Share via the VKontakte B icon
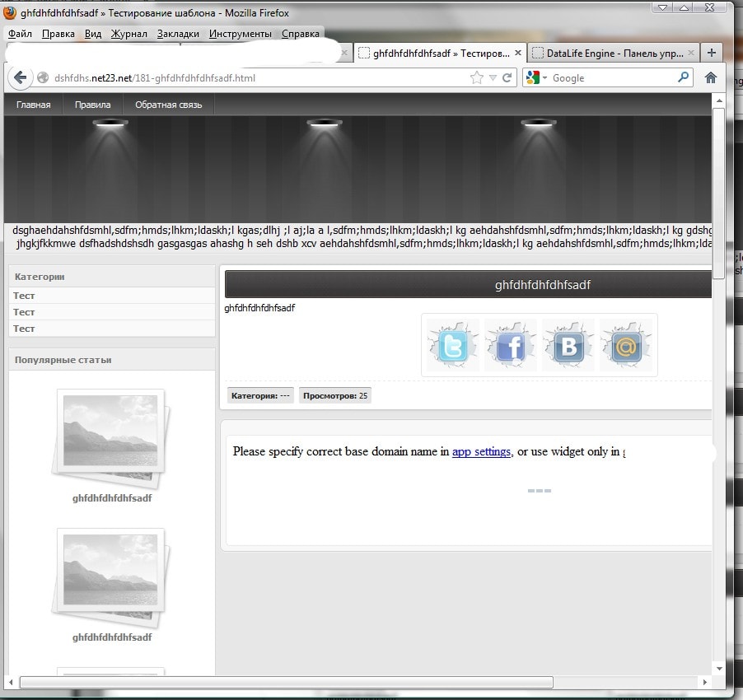The width and height of the screenshot is (743, 700). point(568,345)
